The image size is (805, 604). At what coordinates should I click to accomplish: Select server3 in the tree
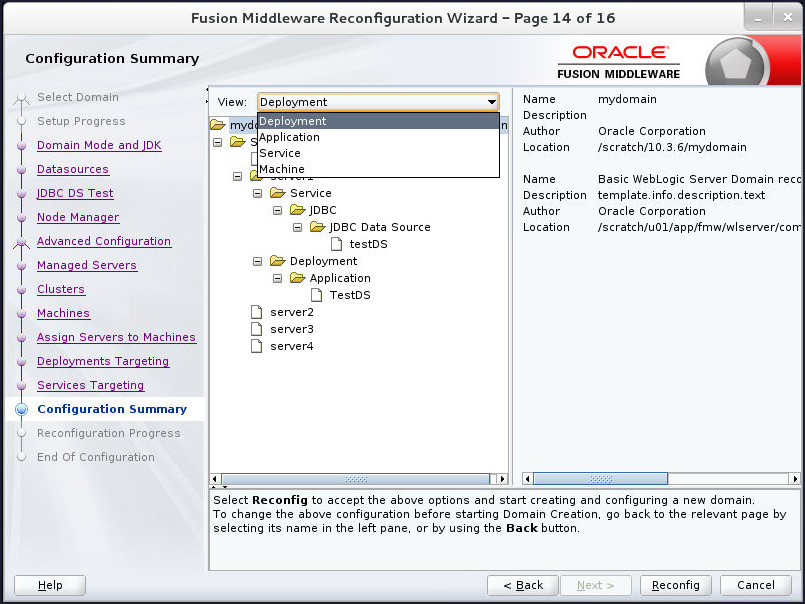[292, 329]
